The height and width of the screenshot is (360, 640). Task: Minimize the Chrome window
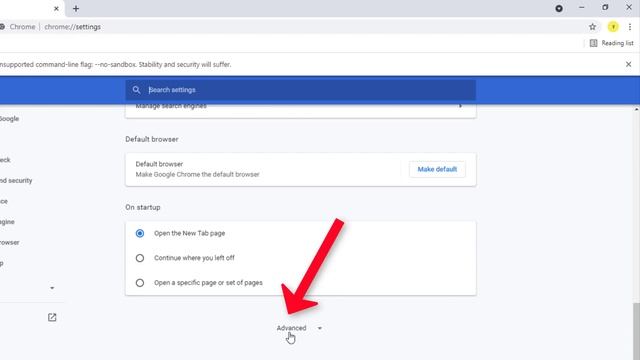(x=582, y=8)
